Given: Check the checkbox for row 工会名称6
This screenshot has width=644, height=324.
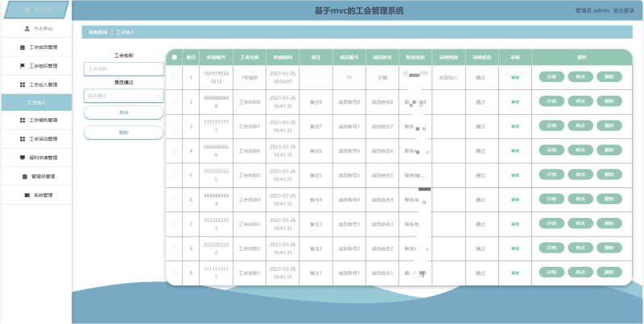Looking at the screenshot, I should (x=175, y=151).
